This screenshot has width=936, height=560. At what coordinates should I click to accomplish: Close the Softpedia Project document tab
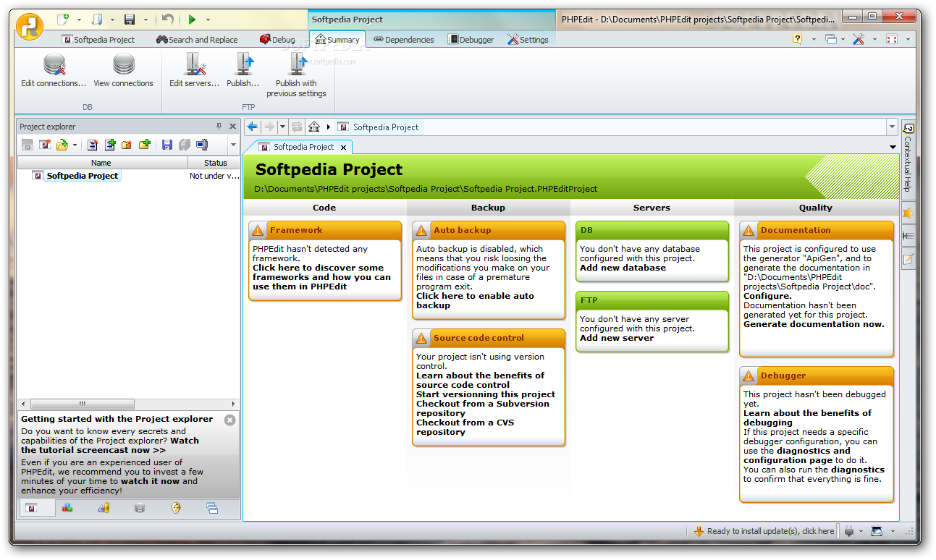tap(344, 148)
